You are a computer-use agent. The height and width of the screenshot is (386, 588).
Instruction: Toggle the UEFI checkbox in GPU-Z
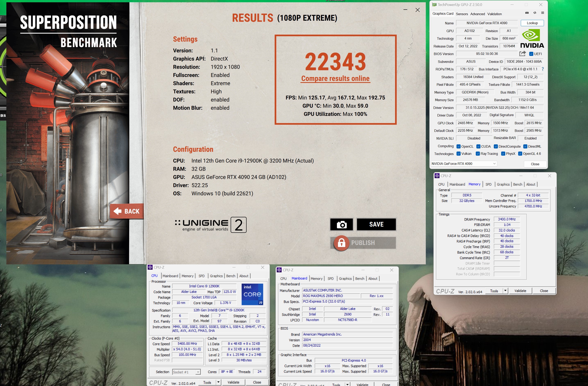pos(531,54)
